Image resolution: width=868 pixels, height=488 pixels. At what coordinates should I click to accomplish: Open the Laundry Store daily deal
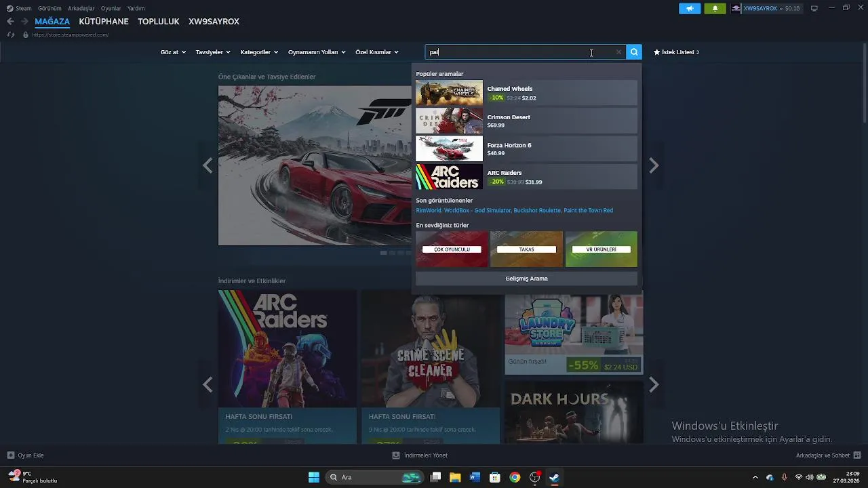[574, 334]
